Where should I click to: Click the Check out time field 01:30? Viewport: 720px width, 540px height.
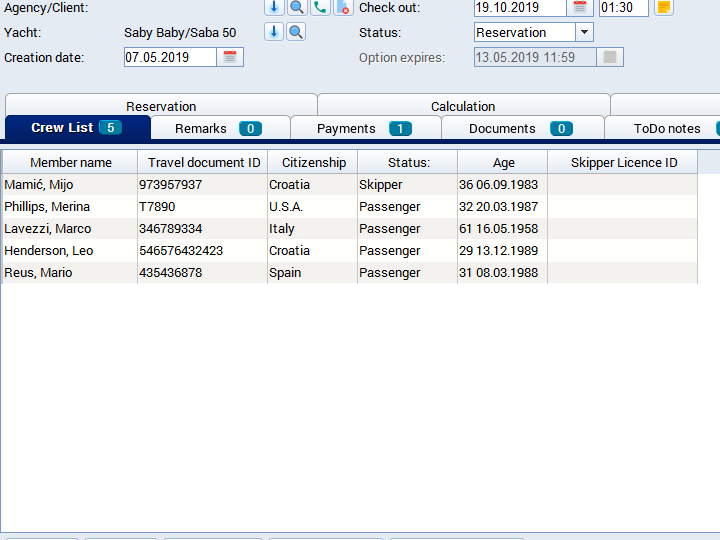pos(623,7)
